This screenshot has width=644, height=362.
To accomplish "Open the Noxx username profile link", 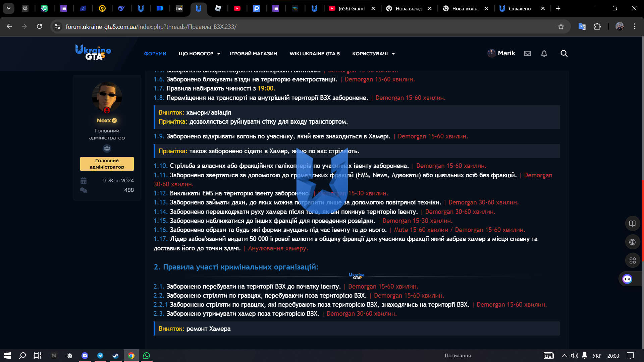I will coord(104,120).
